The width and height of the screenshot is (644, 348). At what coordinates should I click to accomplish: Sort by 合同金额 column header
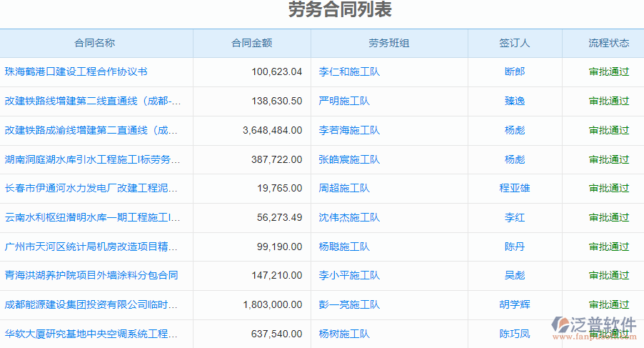click(x=251, y=43)
